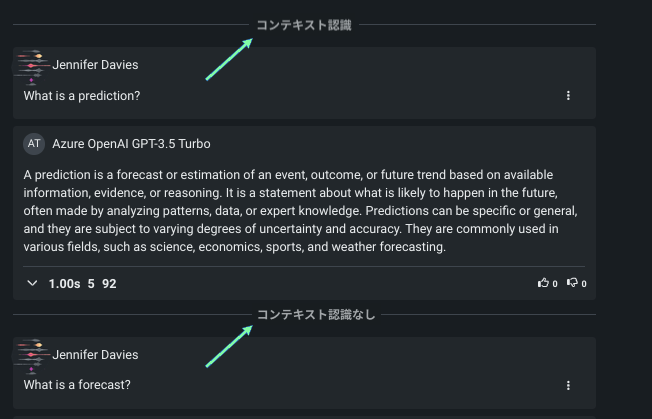Click the 92 token count value
Image resolution: width=652 pixels, height=419 pixels.
click(109, 284)
